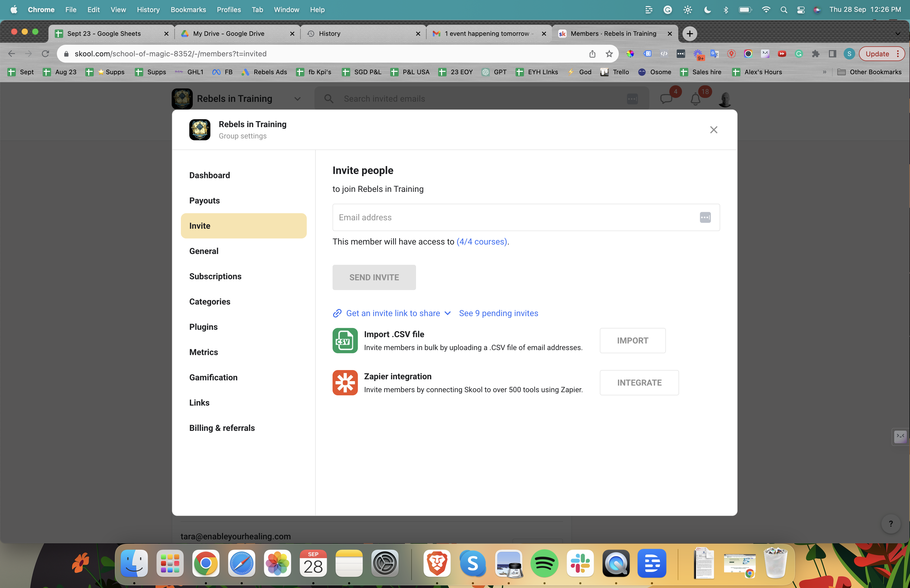Click the bookmark star in address bar
Viewport: 910px width, 588px height.
tap(609, 54)
